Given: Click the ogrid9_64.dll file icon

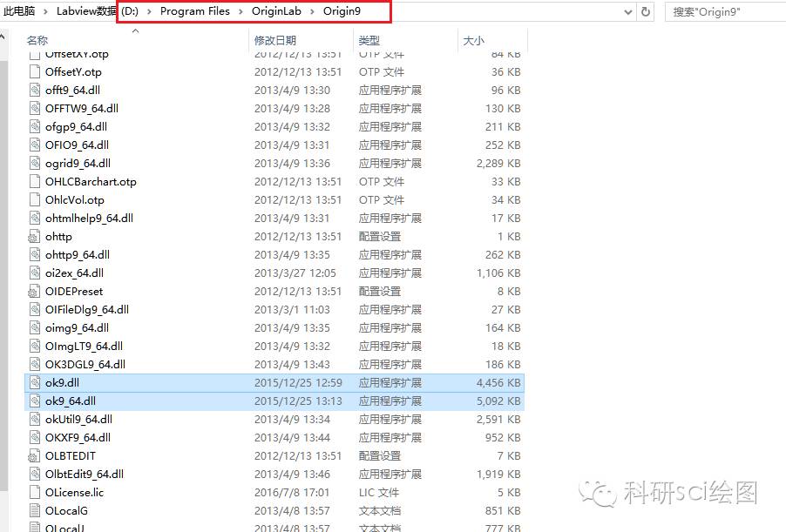Looking at the screenshot, I should click(34, 164).
